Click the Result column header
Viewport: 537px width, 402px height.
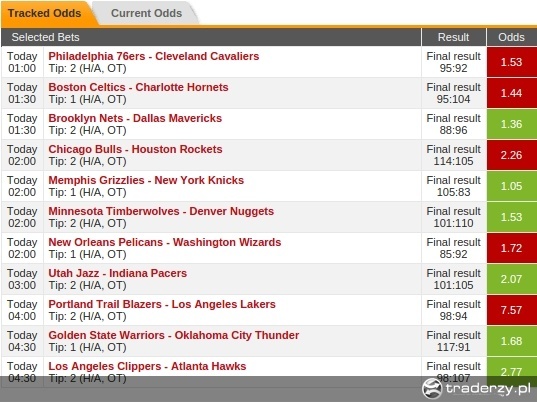point(453,37)
